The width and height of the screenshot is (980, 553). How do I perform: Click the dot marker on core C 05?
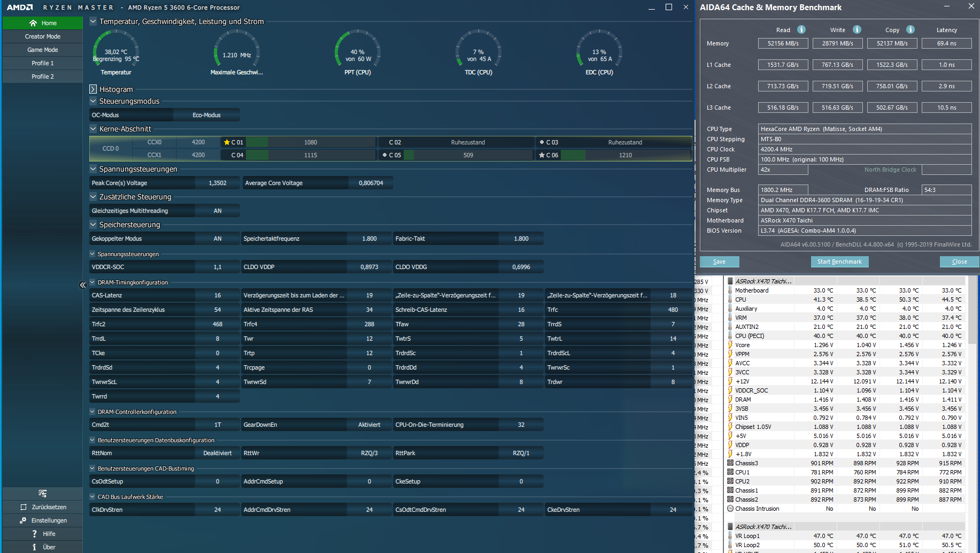click(384, 155)
